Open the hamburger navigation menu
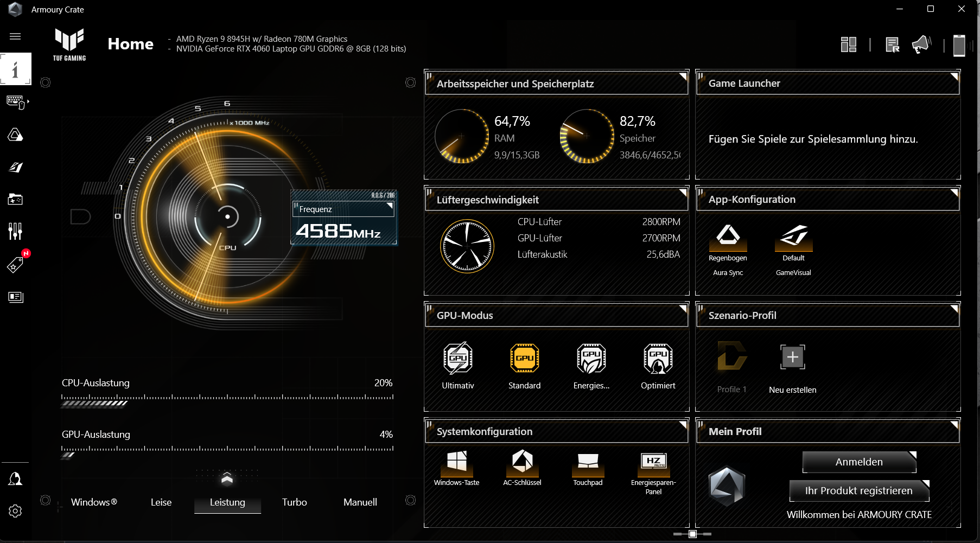Screen dimensions: 980x543 [15, 36]
